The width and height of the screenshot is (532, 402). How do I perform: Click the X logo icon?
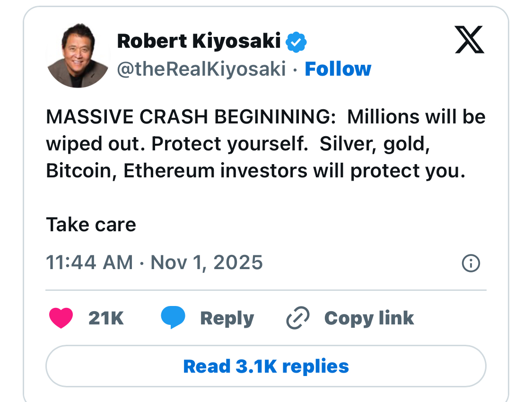[469, 41]
